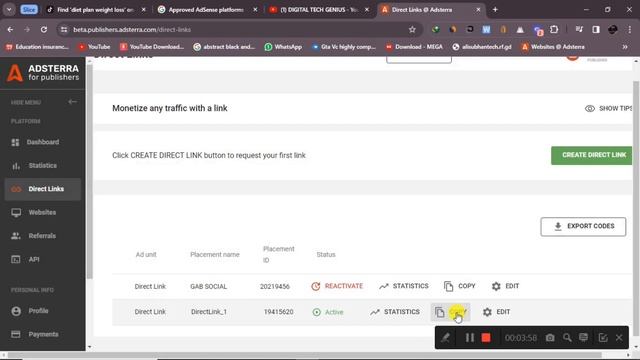Copy the DirectLink_1 link
The width and height of the screenshot is (640, 360).
click(451, 312)
